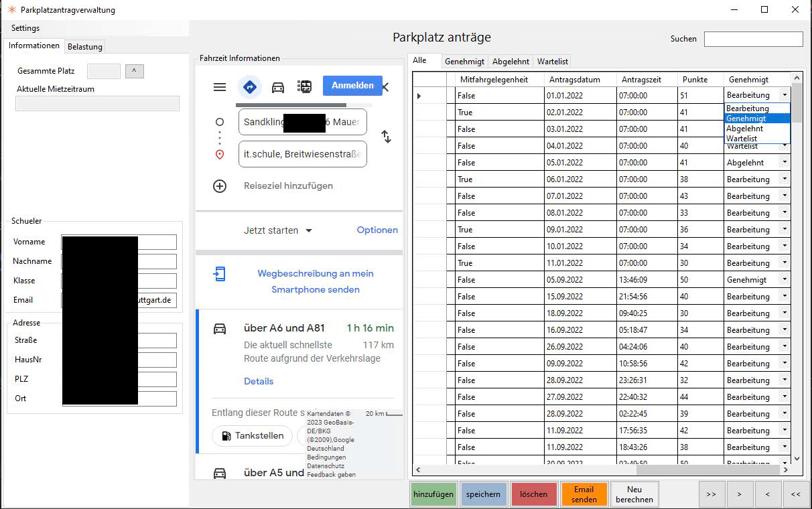
Task: Switch to the Wartelist tab
Action: tap(552, 61)
